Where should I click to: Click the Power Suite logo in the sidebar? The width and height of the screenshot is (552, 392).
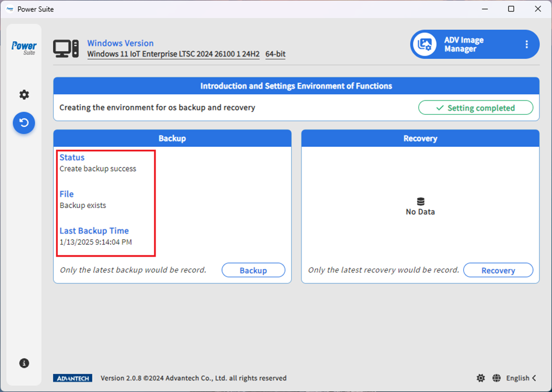[x=24, y=48]
